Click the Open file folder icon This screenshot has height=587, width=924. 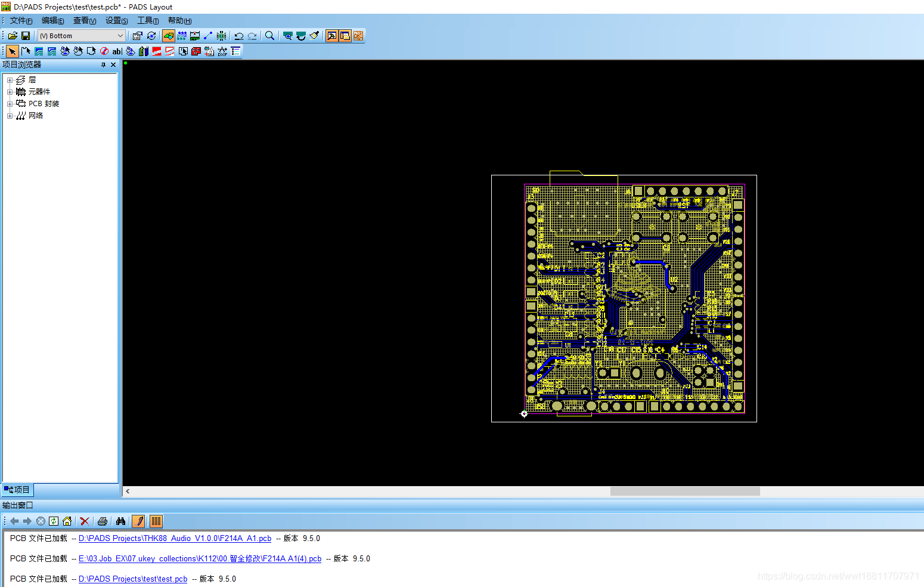(x=13, y=36)
